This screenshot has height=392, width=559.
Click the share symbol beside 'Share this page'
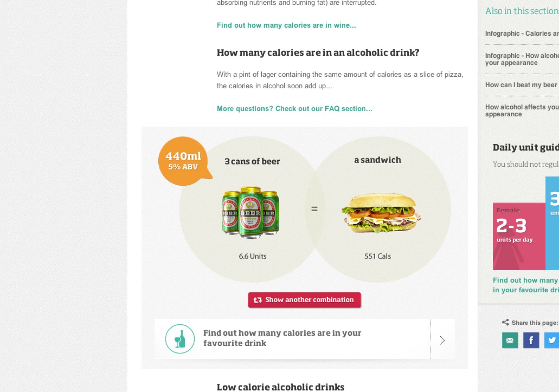505,323
